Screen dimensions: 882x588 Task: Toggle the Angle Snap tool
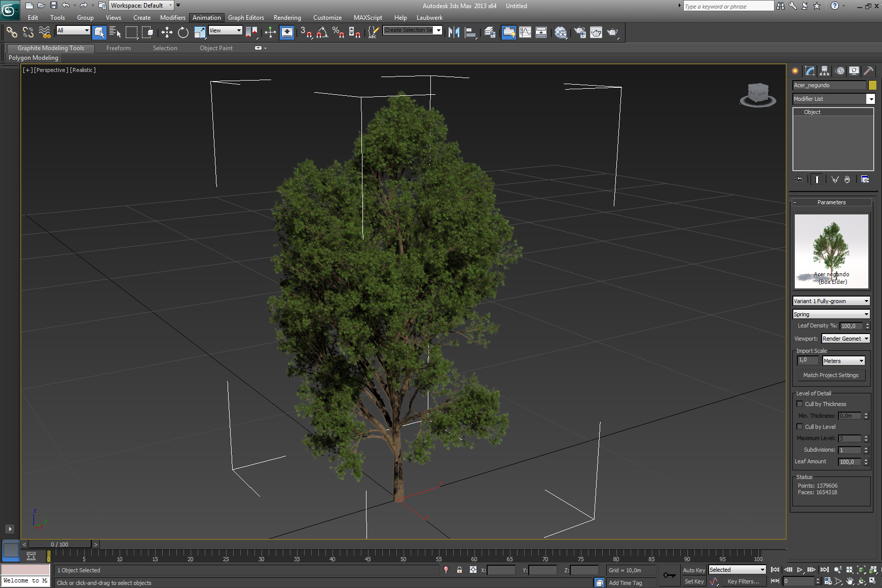click(322, 32)
